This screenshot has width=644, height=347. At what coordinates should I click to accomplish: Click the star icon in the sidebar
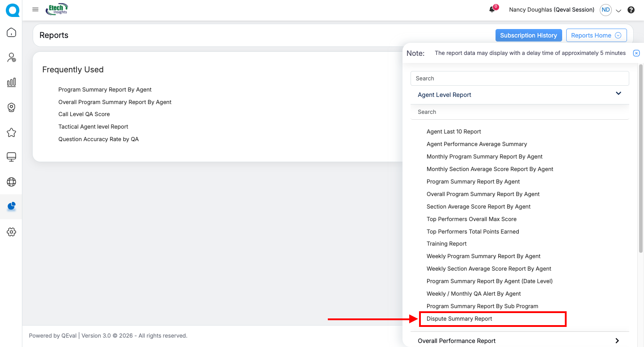pyautogui.click(x=11, y=132)
